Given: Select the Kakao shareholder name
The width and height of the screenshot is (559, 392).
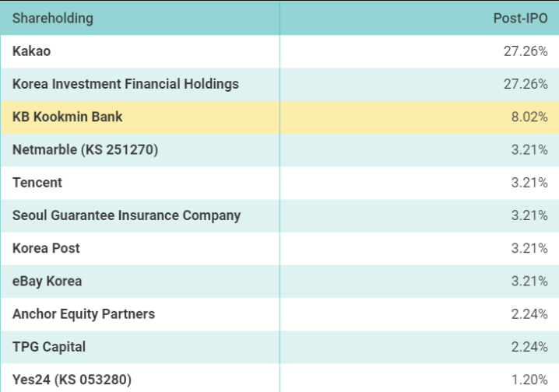Looking at the screenshot, I should [x=32, y=51].
